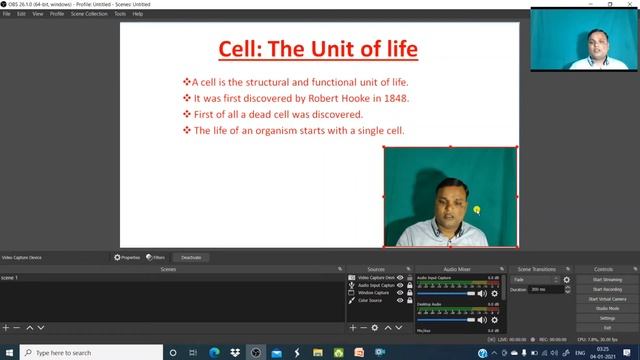Mute Desktop Audio speaker icon
640x360 pixels.
(x=482, y=320)
